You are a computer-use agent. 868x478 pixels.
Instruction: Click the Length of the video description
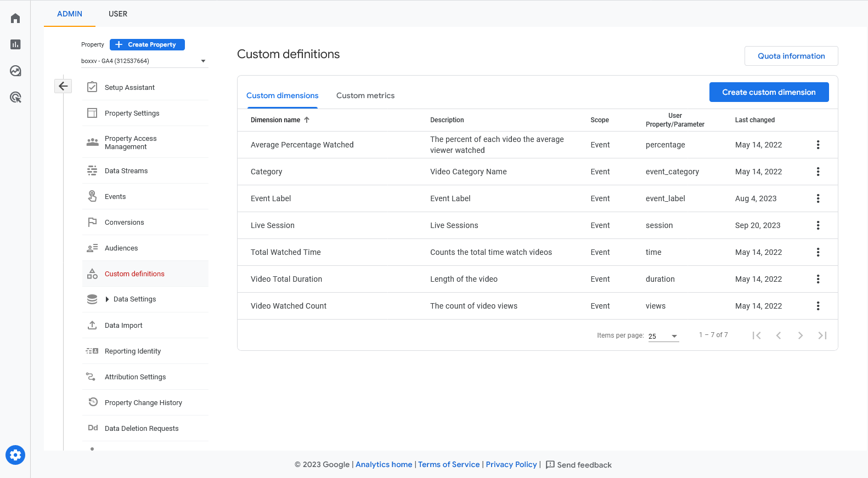click(x=464, y=279)
